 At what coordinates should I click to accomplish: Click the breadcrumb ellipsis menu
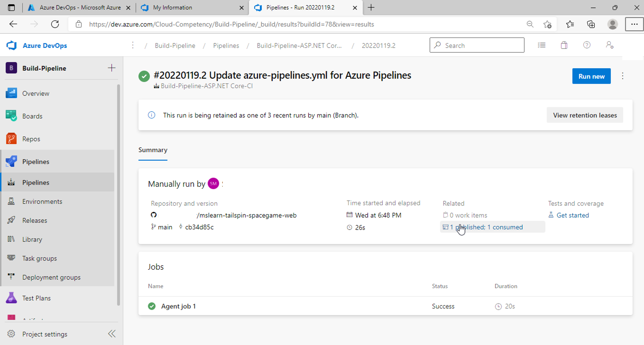point(133,45)
